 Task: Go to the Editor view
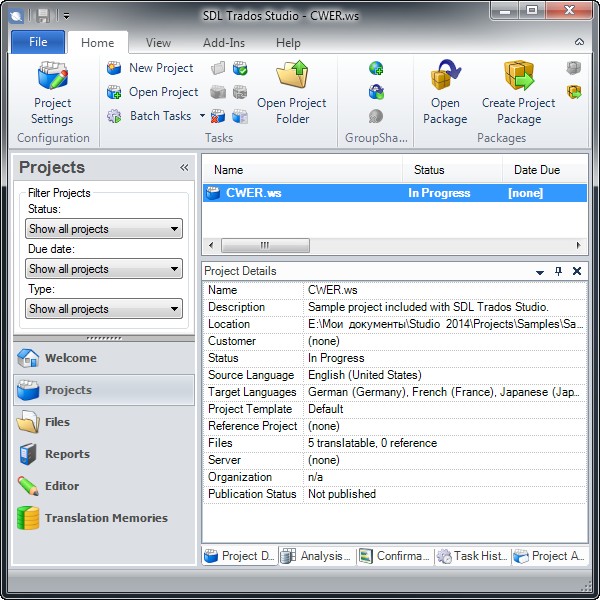pos(61,486)
